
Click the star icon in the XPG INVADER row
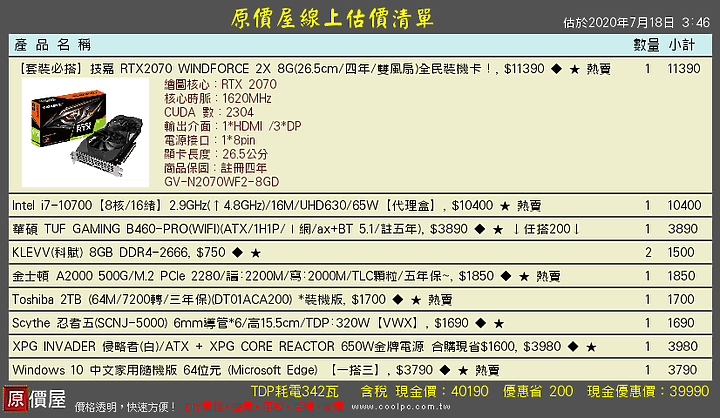click(591, 347)
